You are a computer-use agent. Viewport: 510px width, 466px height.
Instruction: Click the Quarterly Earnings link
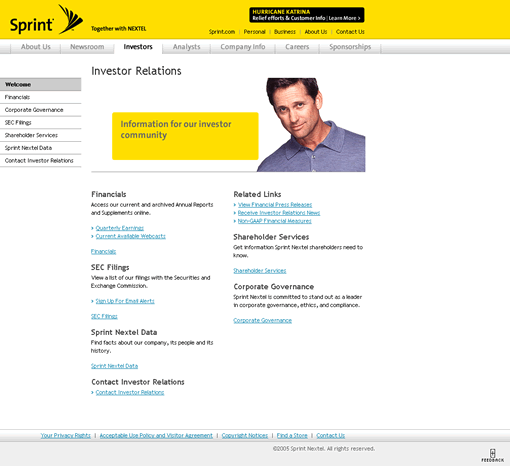[120, 228]
